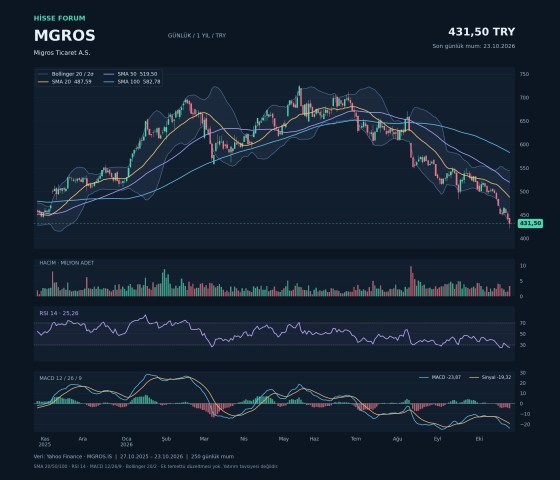Click the -10 label on MACD axis

525,414
